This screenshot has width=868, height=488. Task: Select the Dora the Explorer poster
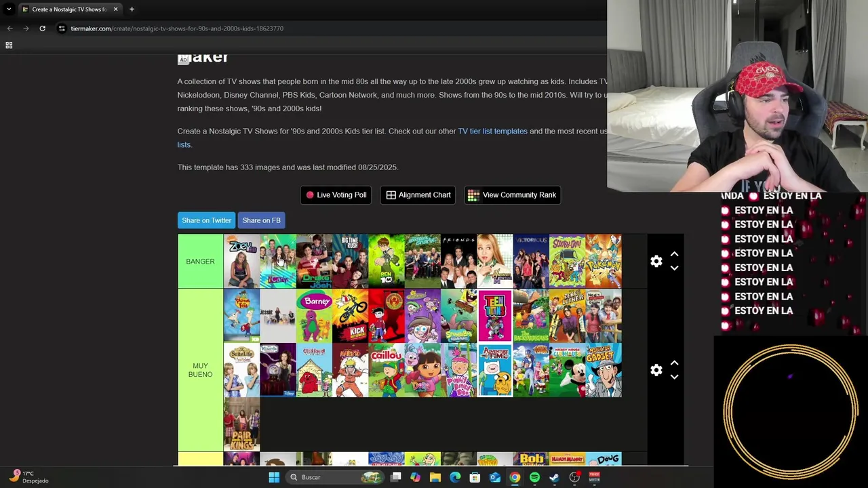pos(422,370)
